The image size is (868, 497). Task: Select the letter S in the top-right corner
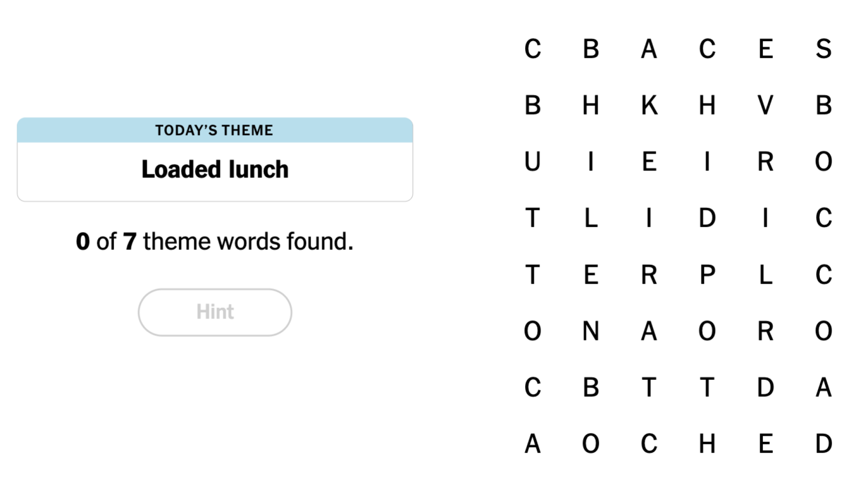(824, 49)
